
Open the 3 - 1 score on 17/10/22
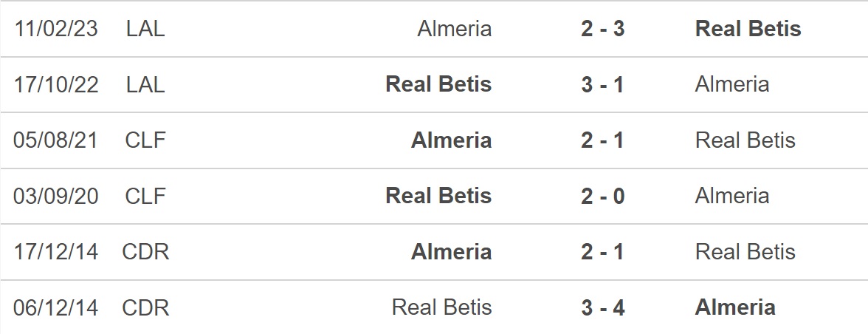point(603,84)
